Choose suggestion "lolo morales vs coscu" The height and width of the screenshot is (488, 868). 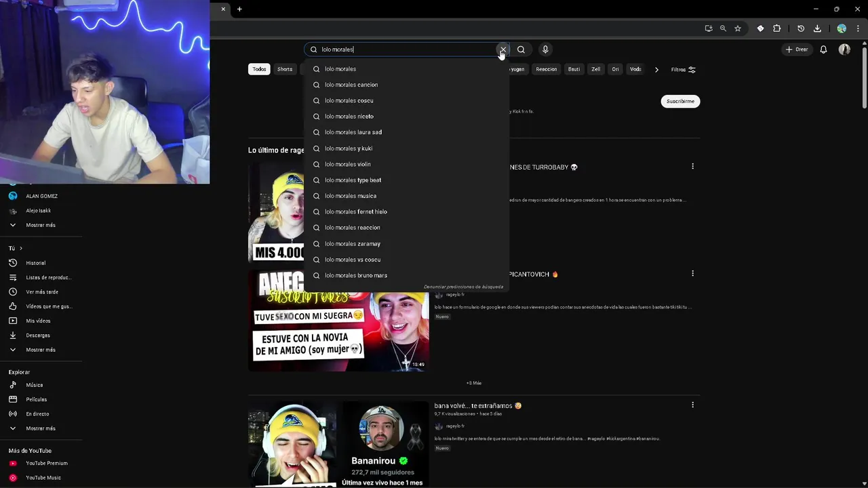pos(406,260)
